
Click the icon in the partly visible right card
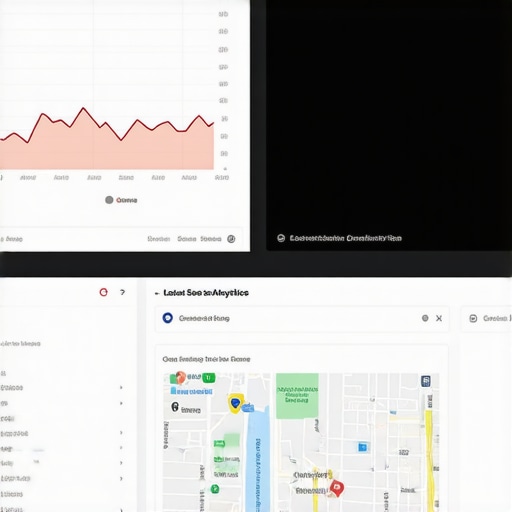point(473,318)
